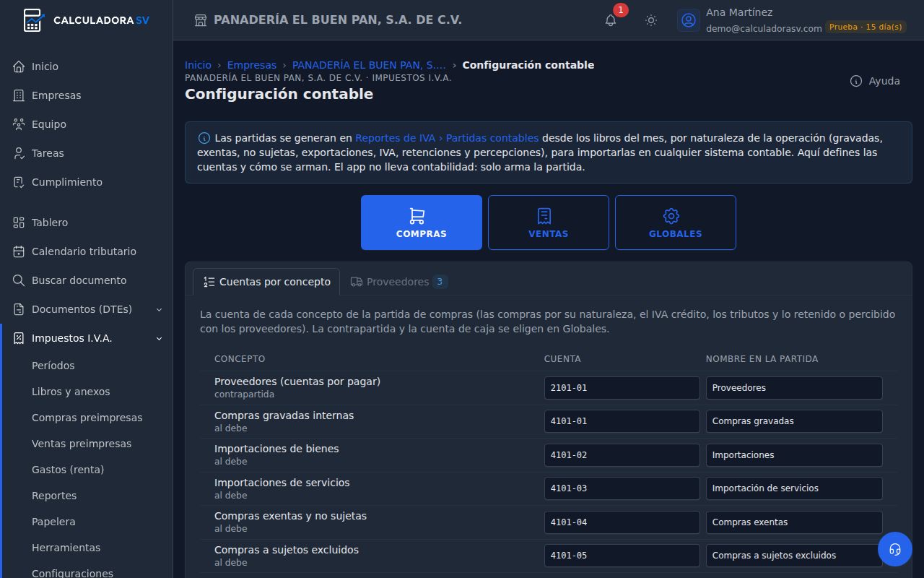Screen dimensions: 924x578
Task: Open Libros y anexos in sidebar
Action: tap(71, 392)
